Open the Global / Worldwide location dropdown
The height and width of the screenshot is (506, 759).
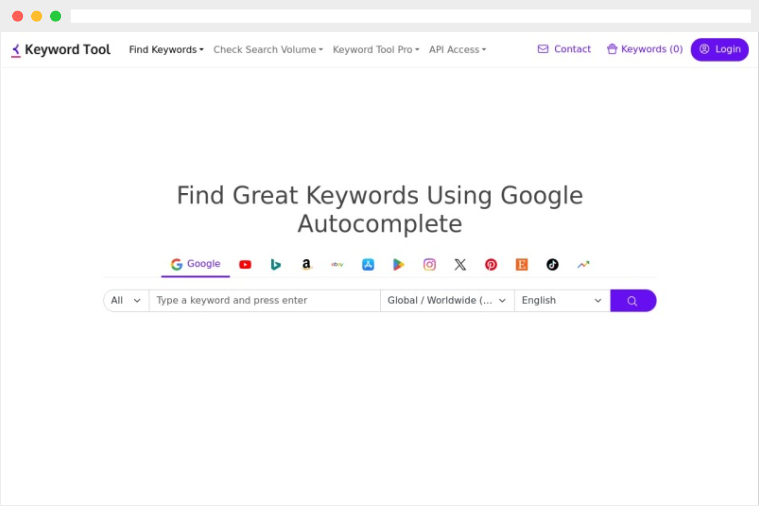447,301
